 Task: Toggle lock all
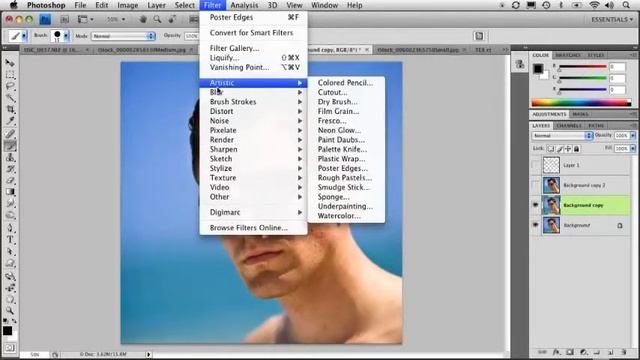point(576,149)
